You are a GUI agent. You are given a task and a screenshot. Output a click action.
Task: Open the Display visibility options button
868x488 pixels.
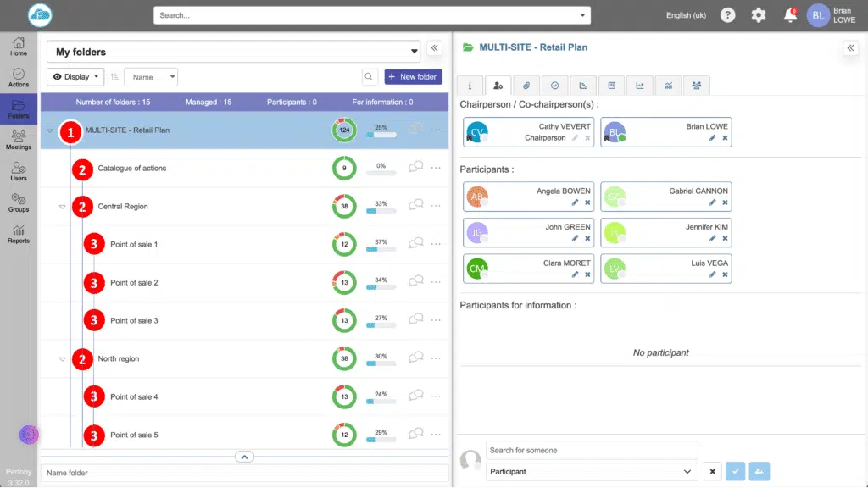(x=75, y=77)
